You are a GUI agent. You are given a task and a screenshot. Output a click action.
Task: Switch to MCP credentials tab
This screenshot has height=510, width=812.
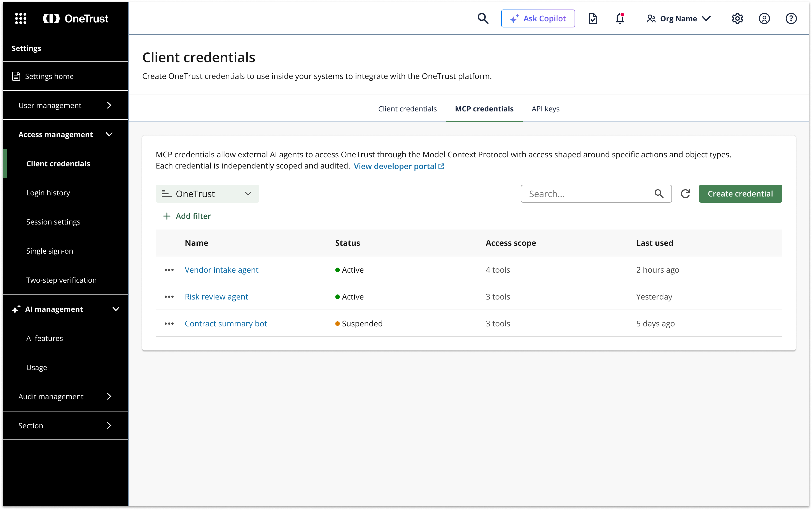tap(484, 109)
